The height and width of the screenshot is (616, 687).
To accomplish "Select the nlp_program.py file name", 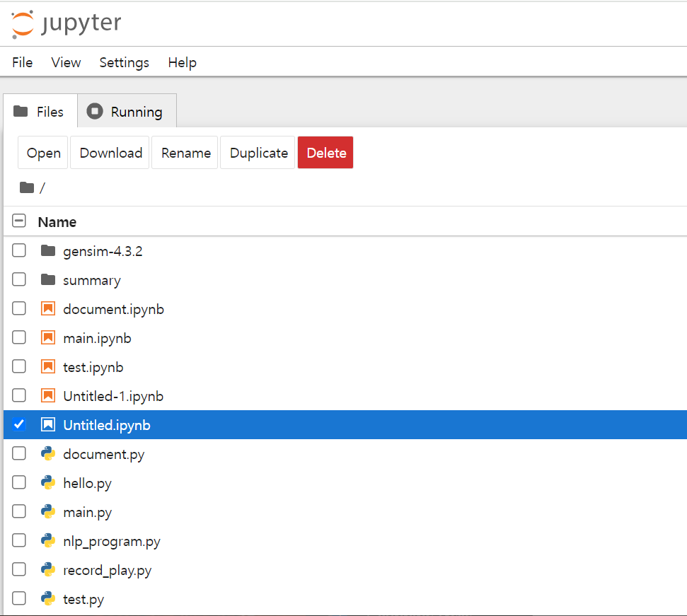I will (x=112, y=541).
